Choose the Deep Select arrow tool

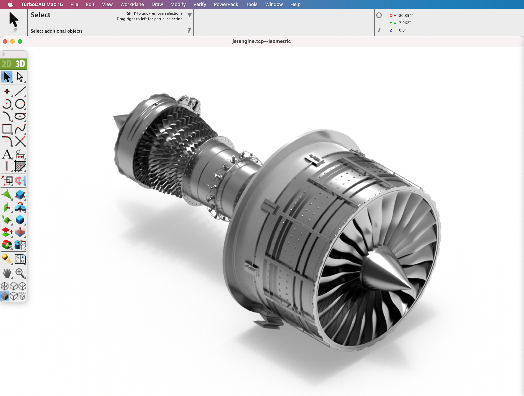(x=20, y=77)
